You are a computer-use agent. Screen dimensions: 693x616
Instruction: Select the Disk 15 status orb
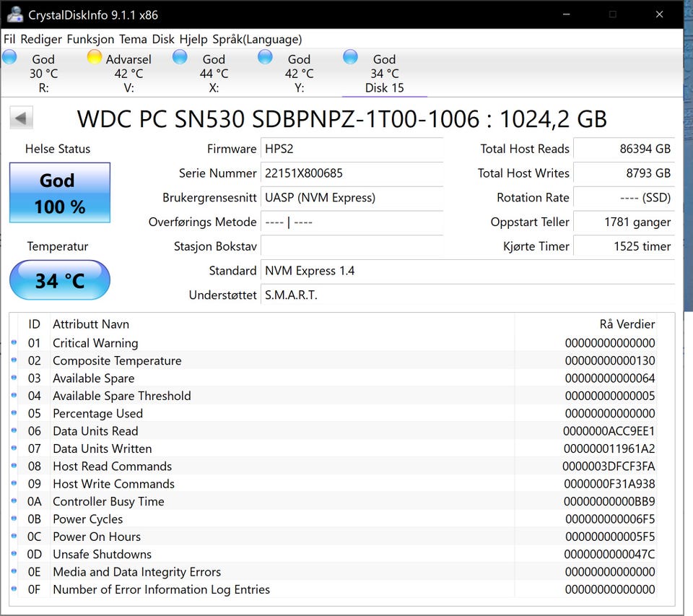[x=350, y=58]
